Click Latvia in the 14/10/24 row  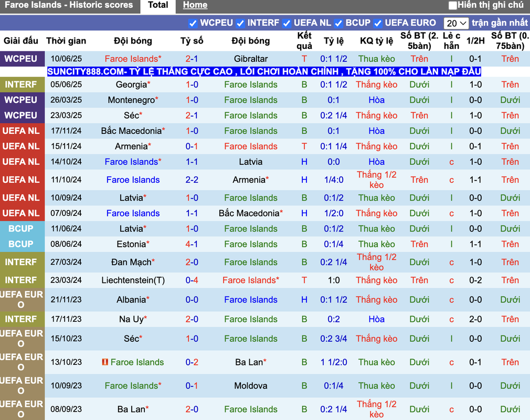click(x=251, y=162)
